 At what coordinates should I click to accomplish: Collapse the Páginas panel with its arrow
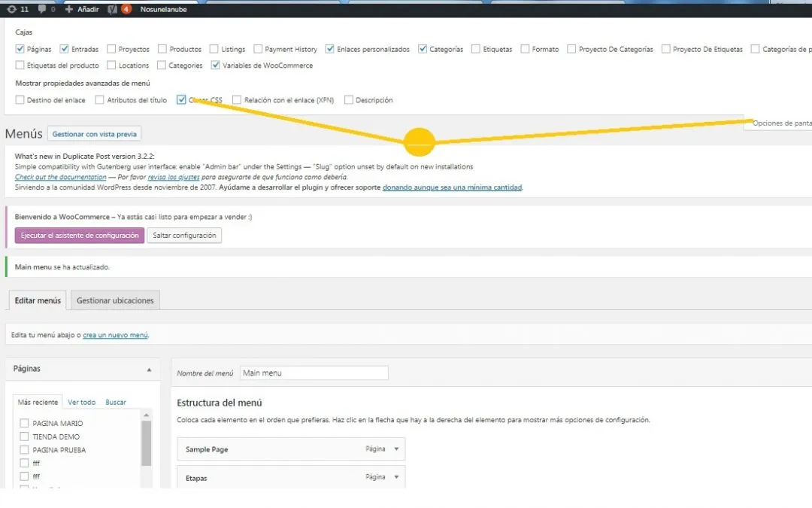click(x=149, y=370)
